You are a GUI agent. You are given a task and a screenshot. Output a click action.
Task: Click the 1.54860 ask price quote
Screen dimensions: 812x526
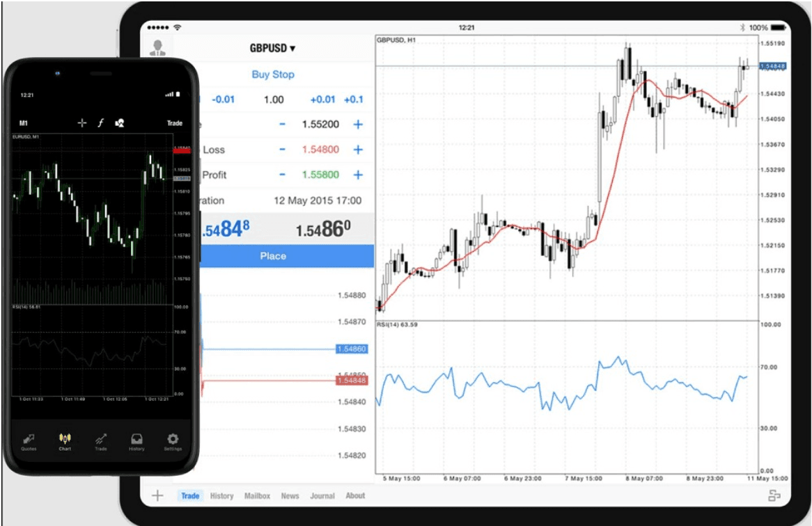(323, 229)
